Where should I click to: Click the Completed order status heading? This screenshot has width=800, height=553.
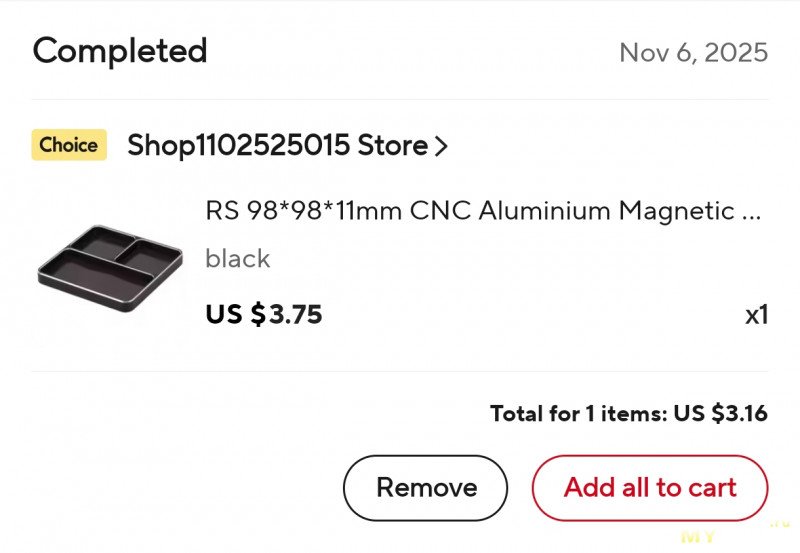120,51
